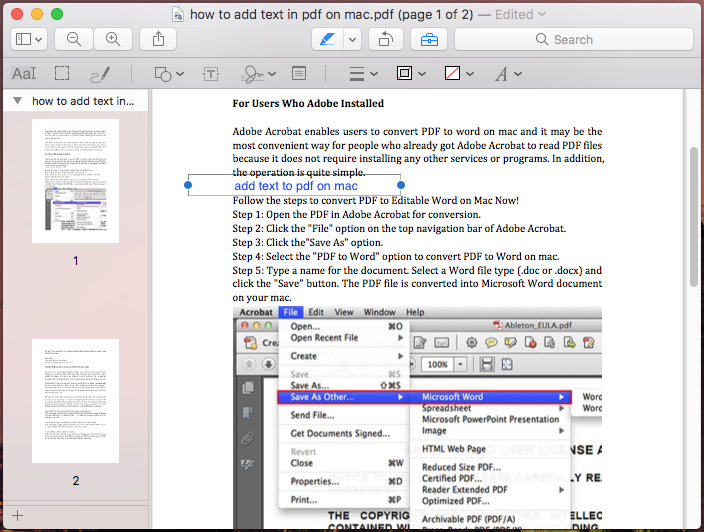Open the Share button

point(158,40)
